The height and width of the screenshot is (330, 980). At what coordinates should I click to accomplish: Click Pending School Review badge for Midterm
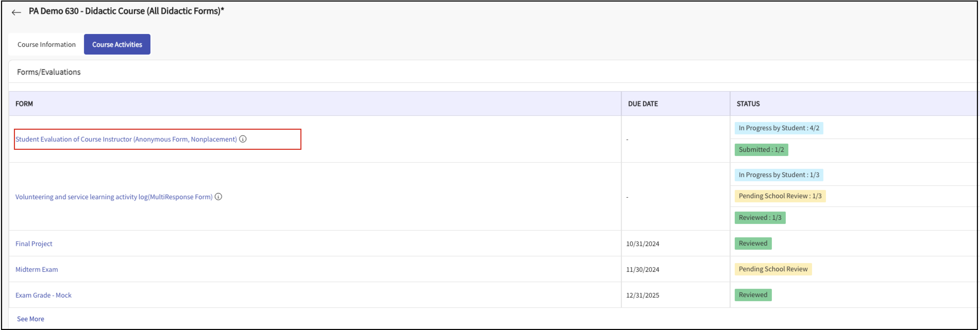pos(773,269)
